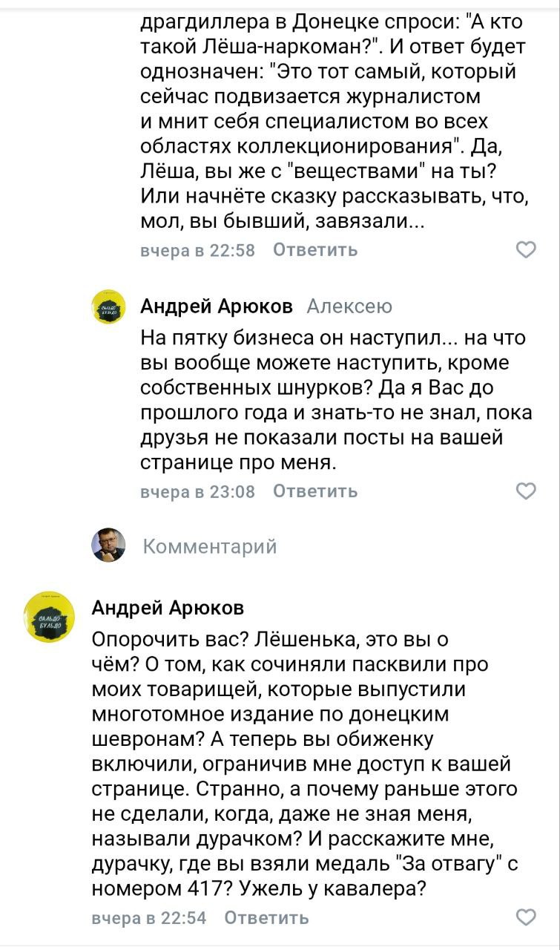Image resolution: width=560 pixels, height=950 pixels.
Task: Hit Ответить on the 22:54 comment
Action: 266,917
